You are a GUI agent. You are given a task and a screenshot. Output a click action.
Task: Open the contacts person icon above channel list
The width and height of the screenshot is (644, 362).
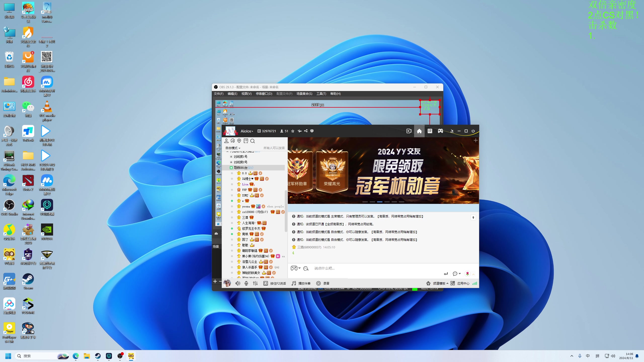coord(226,141)
